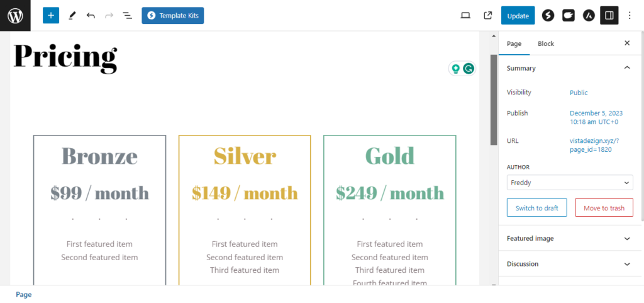644x303 pixels.
Task: Open the laptop preview device icon
Action: point(465,16)
